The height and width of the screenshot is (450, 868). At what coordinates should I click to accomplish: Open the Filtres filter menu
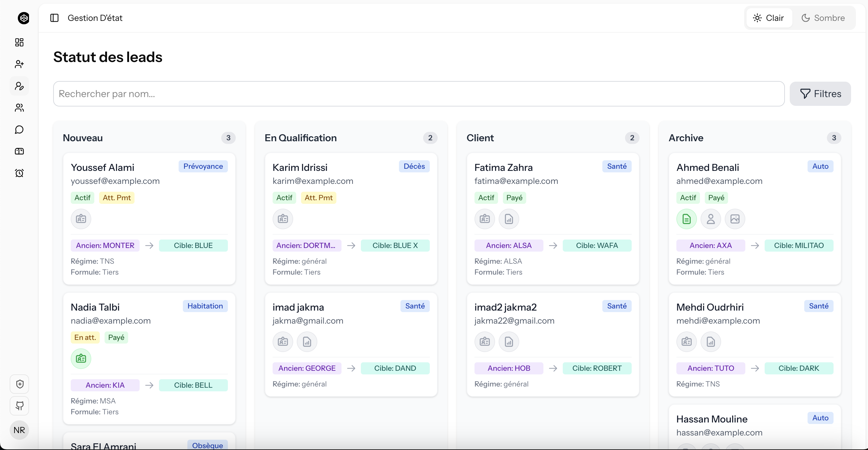point(820,94)
